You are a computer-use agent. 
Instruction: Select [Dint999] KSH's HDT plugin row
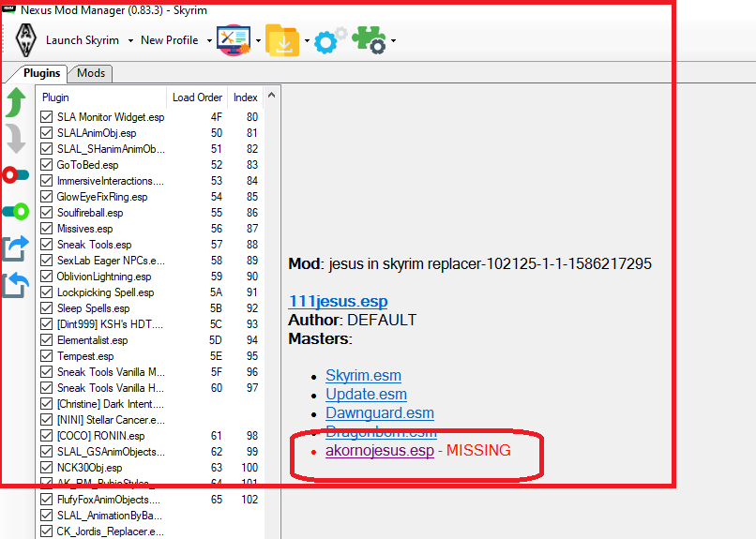[x=150, y=324]
